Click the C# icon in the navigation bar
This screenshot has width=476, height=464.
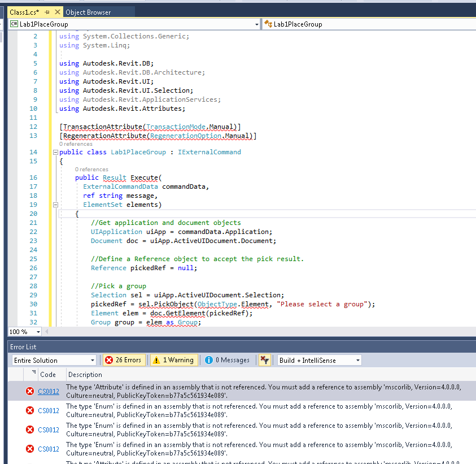[x=14, y=24]
